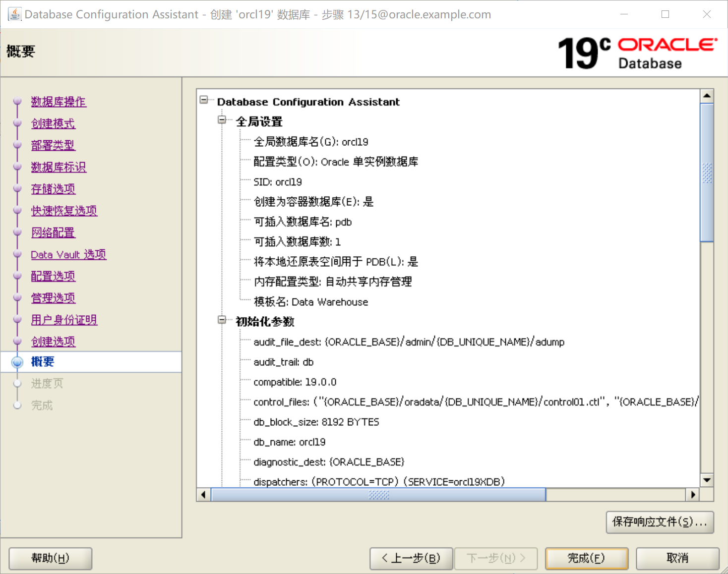
Task: Go to 网络配置 step
Action: (53, 232)
